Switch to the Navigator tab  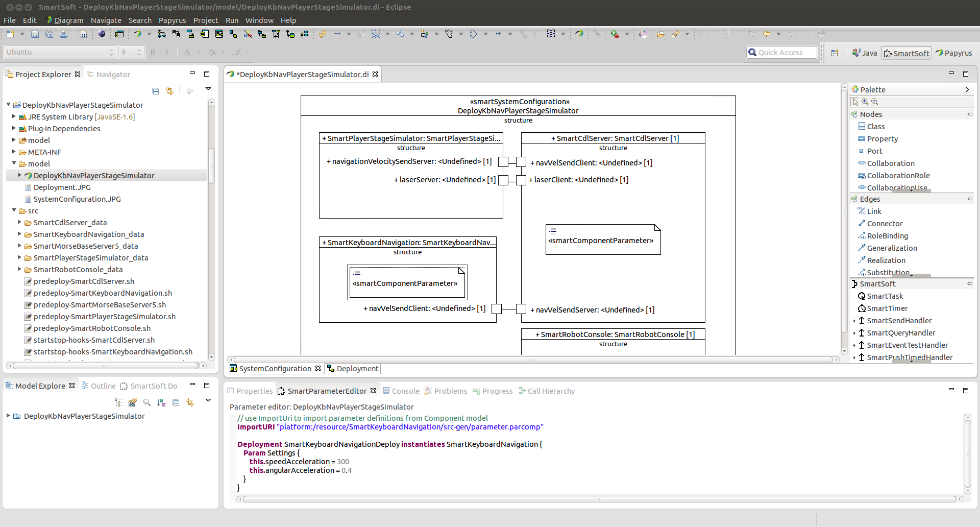point(109,75)
